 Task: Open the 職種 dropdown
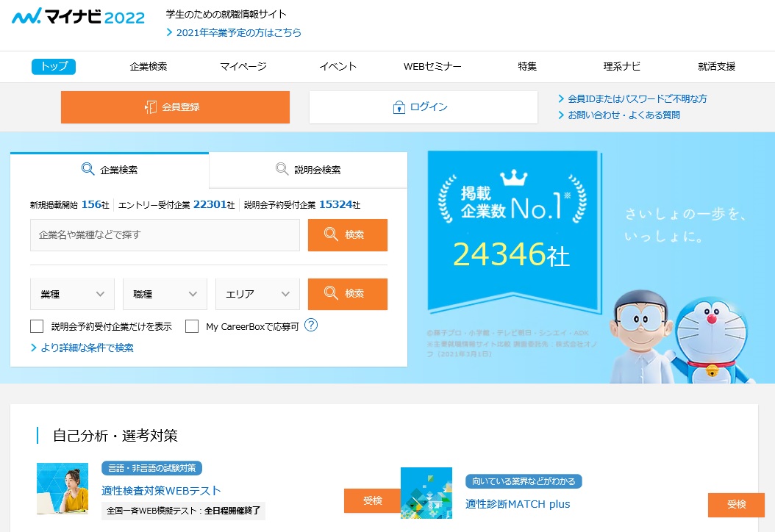[x=165, y=294]
